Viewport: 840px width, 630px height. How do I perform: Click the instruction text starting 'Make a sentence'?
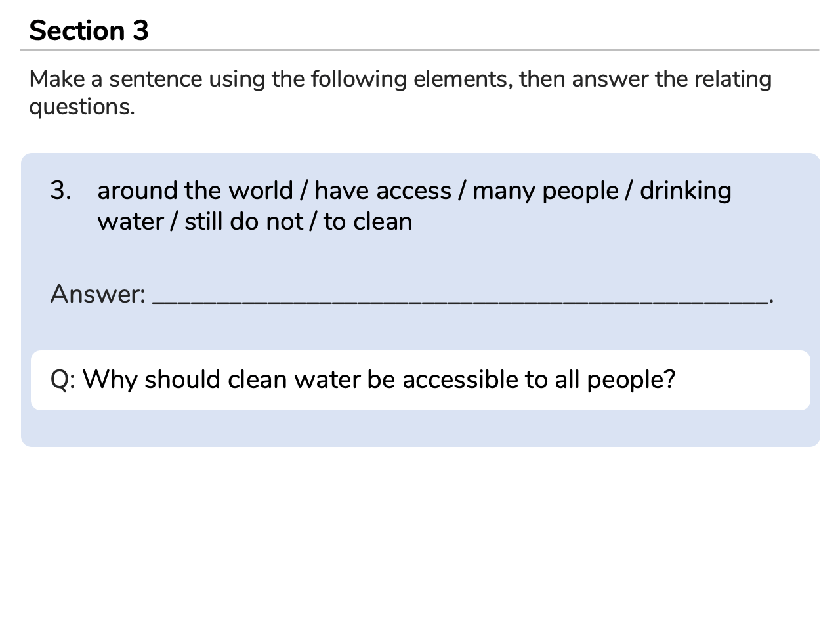400,79
